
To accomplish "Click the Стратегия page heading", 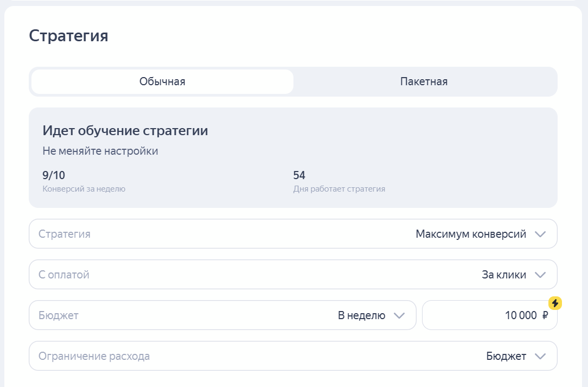I will pyautogui.click(x=68, y=36).
